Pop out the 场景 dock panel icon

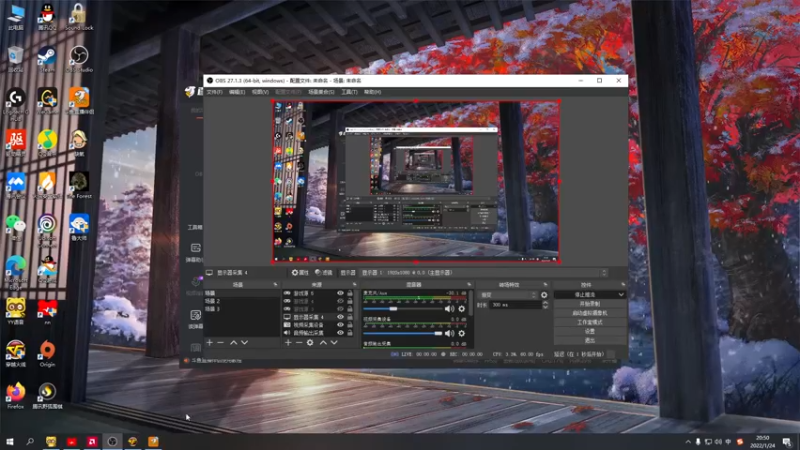(276, 285)
